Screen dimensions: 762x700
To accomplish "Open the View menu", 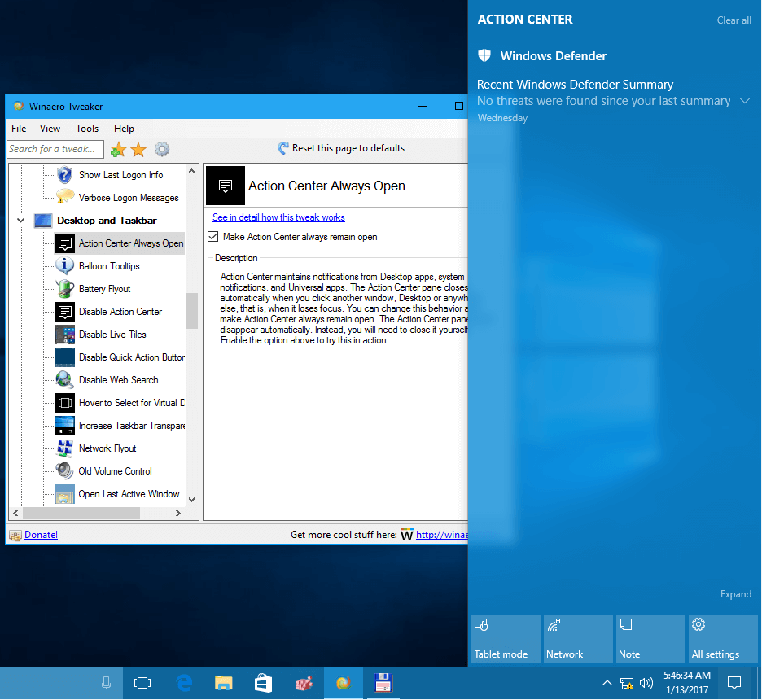I will (50, 129).
